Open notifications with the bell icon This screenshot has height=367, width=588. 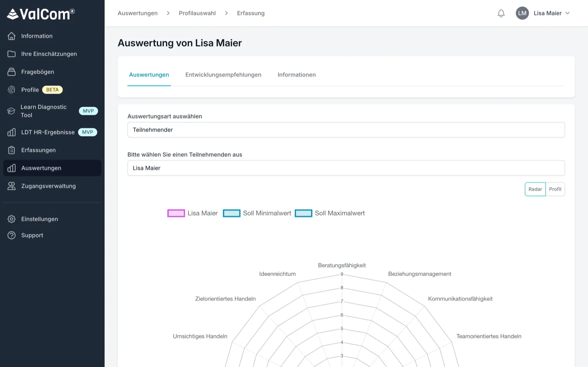501,13
